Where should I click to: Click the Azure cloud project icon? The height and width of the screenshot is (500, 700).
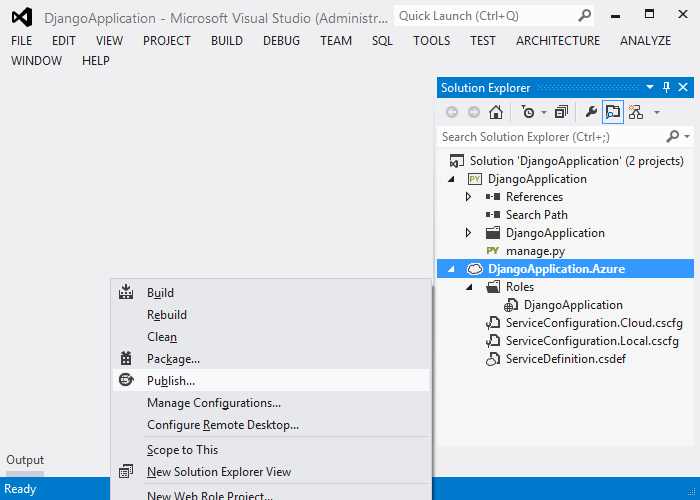point(475,269)
